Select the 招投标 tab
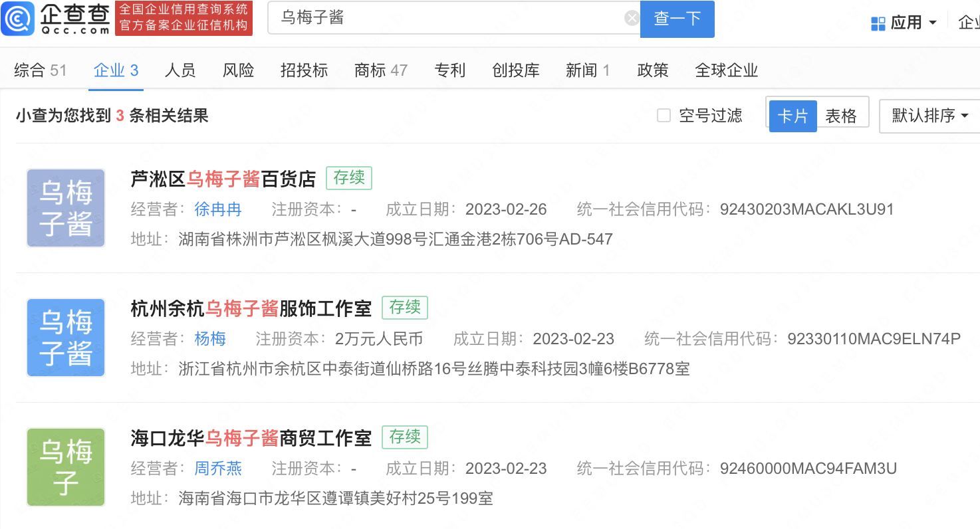Screen dimensions: 980x529 pos(305,70)
